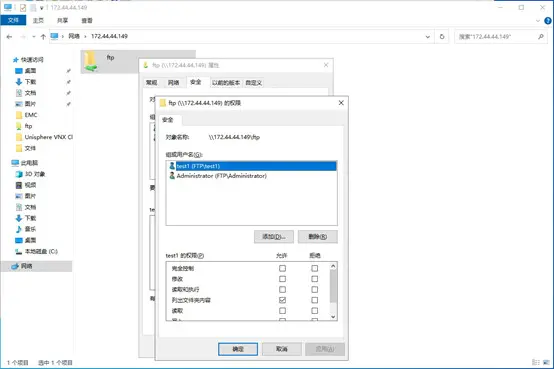Uncheck Allow for 列出文件夹内容 list folder contents
The width and height of the screenshot is (554, 369).
point(282,300)
